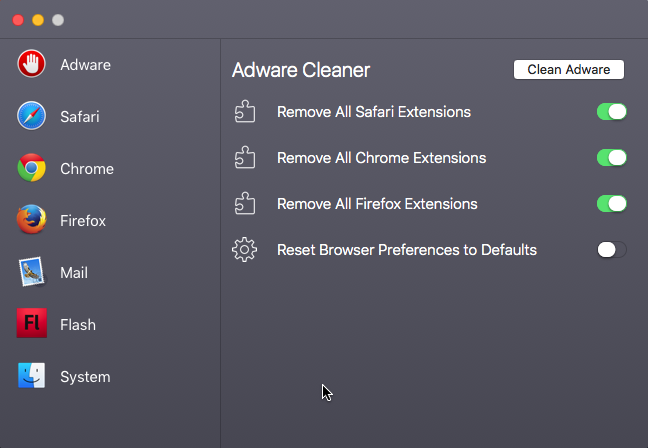
Task: Click the puzzle icon beside Firefox Extensions
Action: [x=245, y=204]
